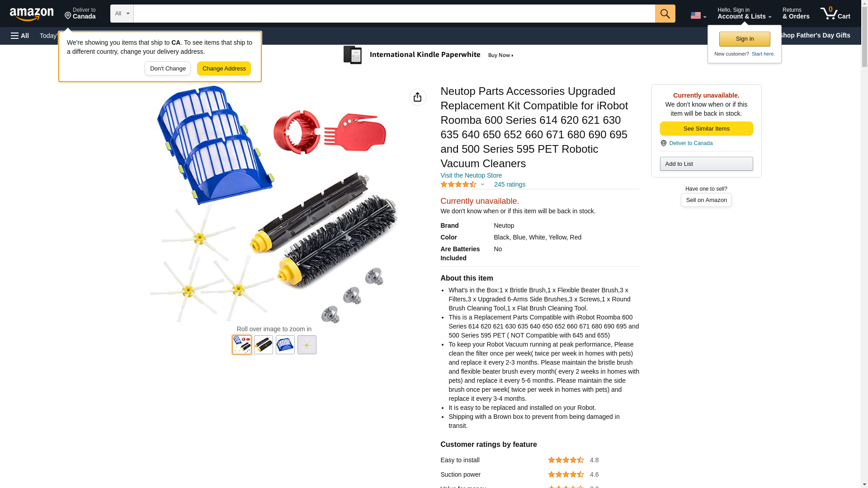
Task: Open Returns & Orders
Action: point(796,14)
